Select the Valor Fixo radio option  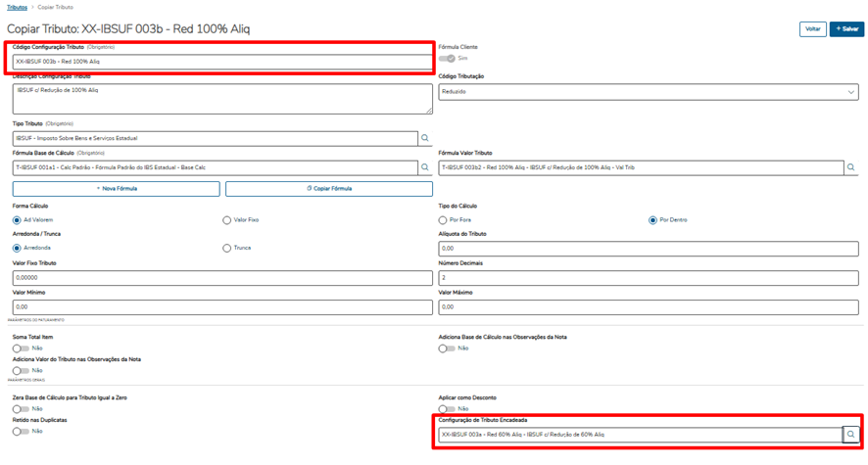click(227, 220)
